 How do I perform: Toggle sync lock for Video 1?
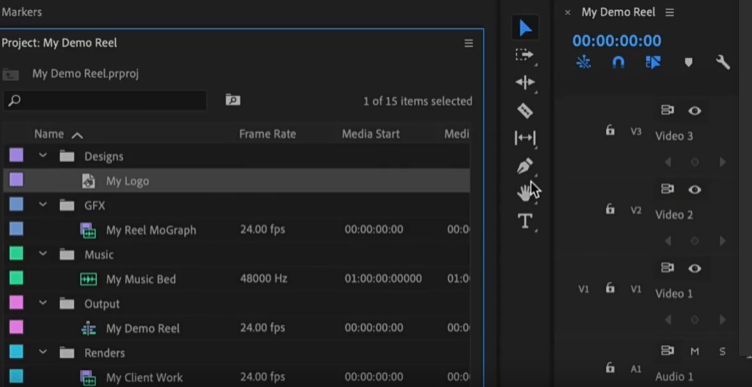pyautogui.click(x=667, y=268)
